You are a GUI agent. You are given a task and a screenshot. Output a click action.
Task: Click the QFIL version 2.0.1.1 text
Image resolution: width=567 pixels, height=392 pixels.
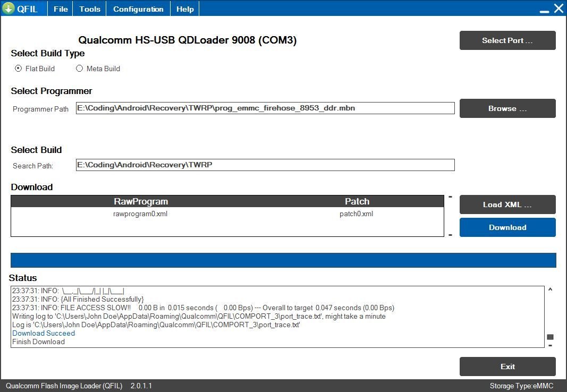pyautogui.click(x=141, y=386)
